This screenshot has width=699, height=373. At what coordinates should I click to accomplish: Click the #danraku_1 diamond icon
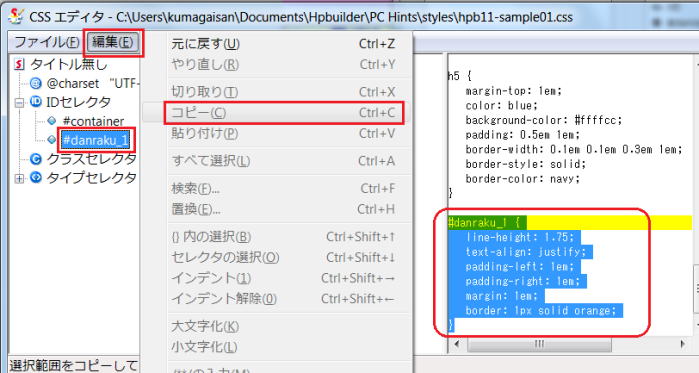pos(52,139)
